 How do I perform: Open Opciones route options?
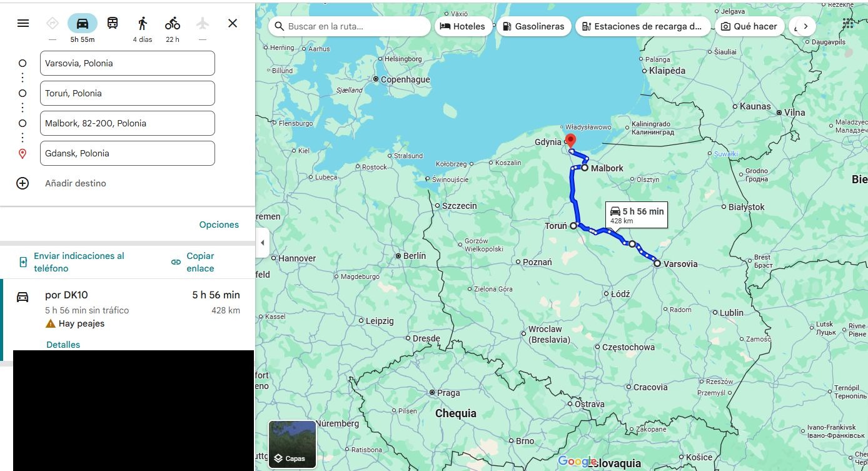[219, 225]
